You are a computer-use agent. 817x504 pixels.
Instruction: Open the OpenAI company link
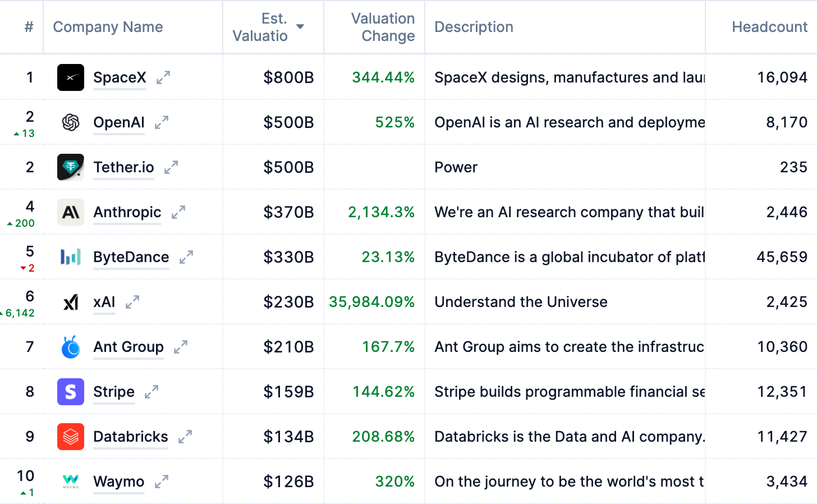click(119, 122)
